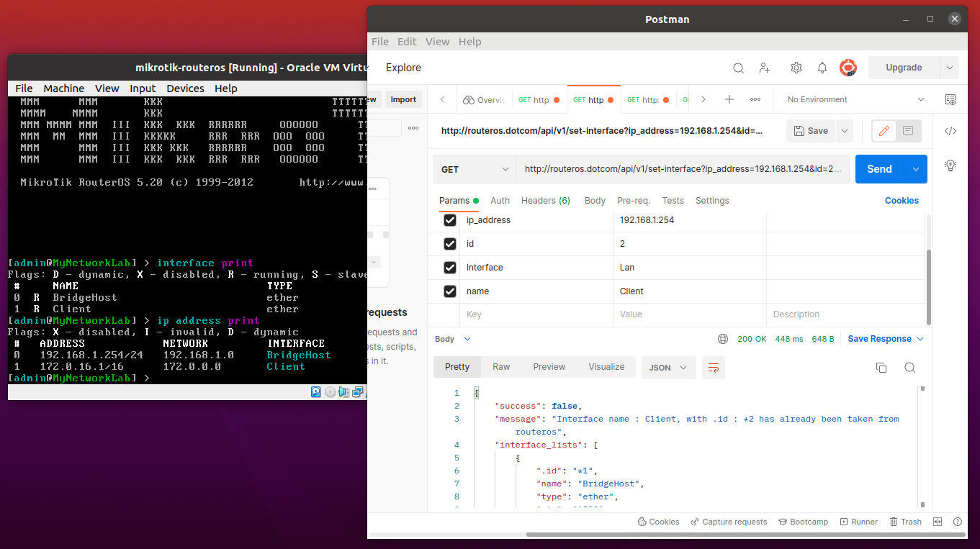The image size is (980, 549).
Task: Open the Overview tab
Action: pos(484,100)
